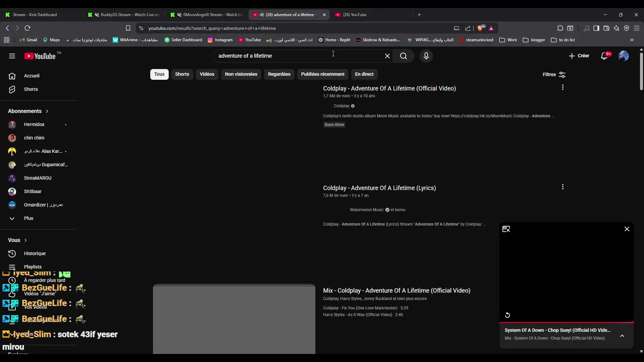
Task: Open the Leo AI sparkle icon
Action: (616, 28)
